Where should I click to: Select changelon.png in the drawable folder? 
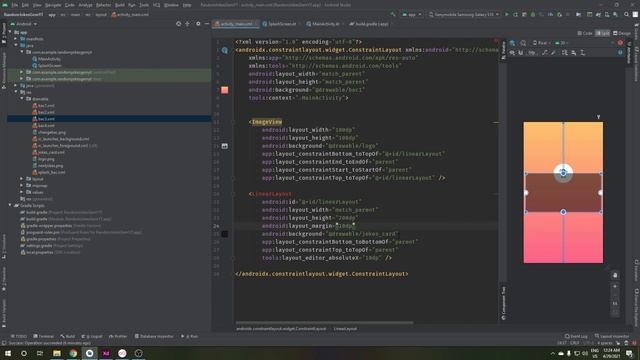click(51, 132)
